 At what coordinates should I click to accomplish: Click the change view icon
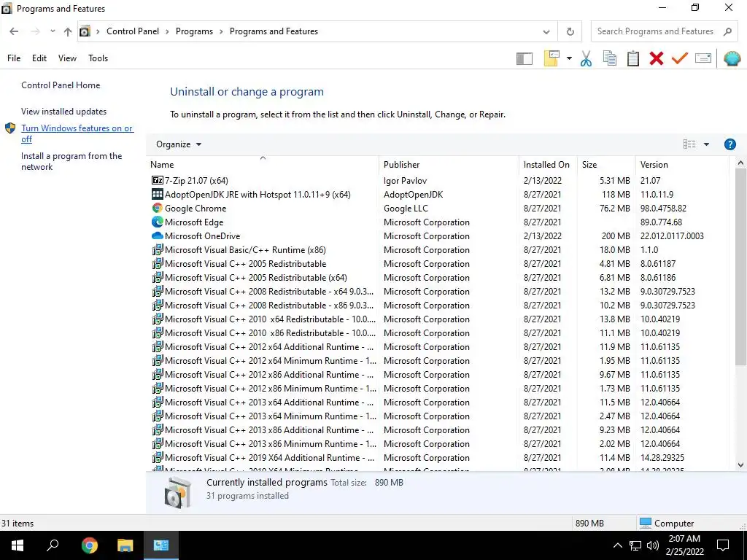pos(689,144)
